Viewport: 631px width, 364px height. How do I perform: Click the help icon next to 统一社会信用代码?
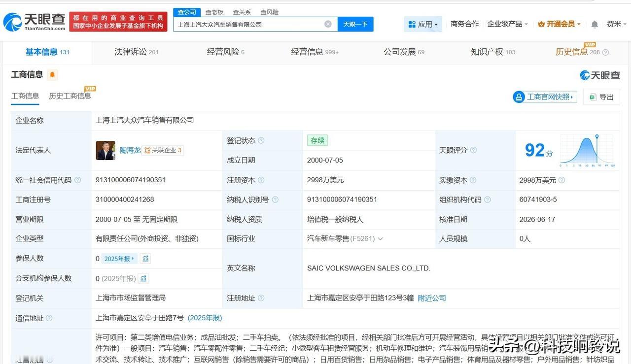coord(77,180)
